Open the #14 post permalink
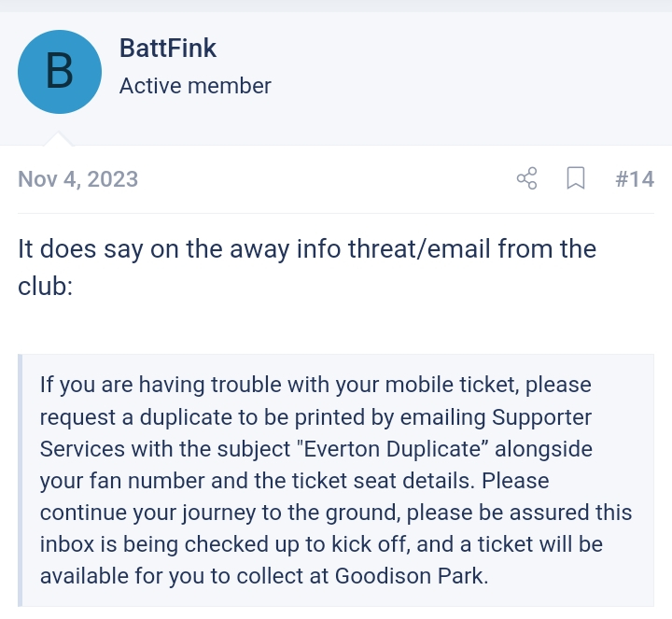This screenshot has width=672, height=619. pos(635,178)
